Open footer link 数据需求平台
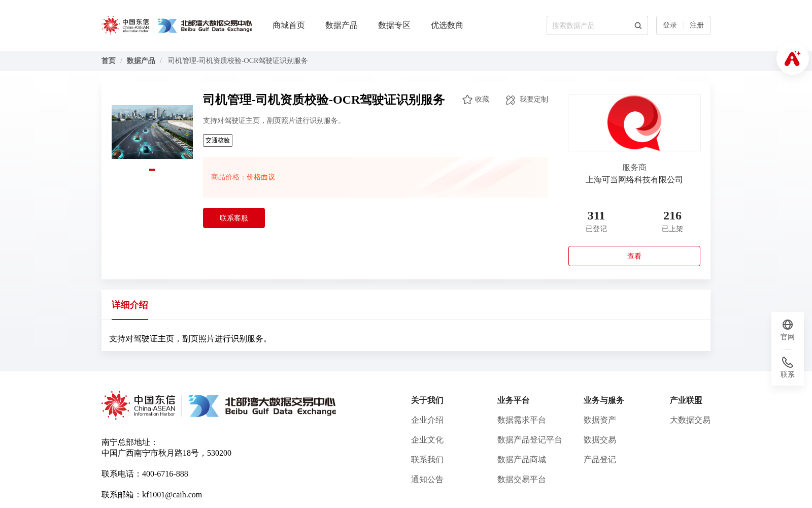This screenshot has height=508, width=812. tap(522, 420)
